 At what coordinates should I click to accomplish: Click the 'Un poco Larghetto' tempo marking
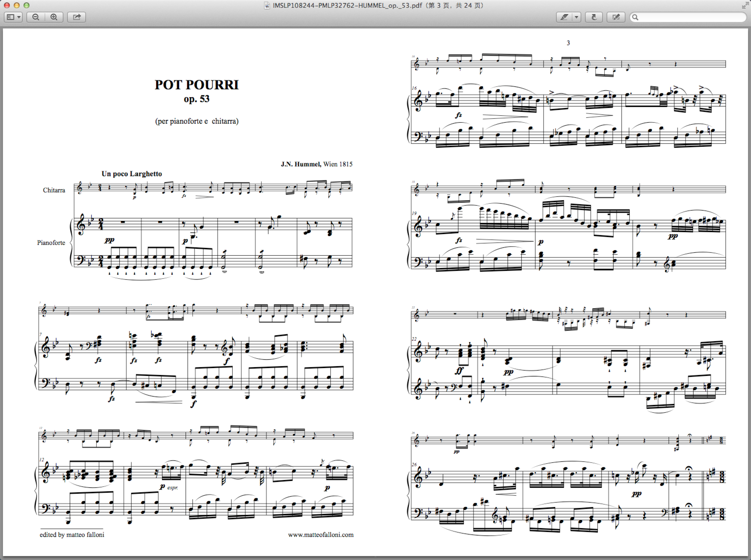point(132,174)
